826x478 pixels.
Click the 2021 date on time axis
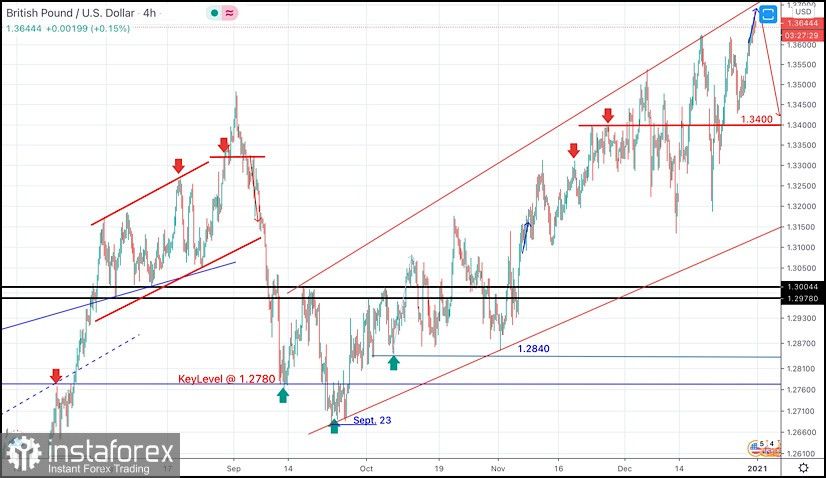[x=757, y=468]
